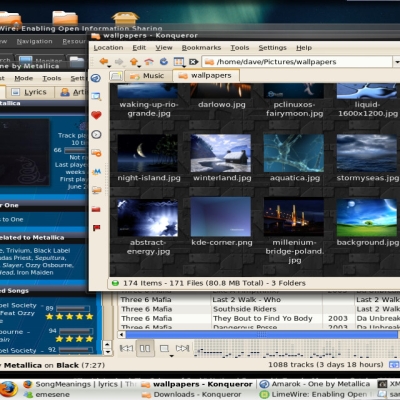Switch to Downloads - Konqueror in taskbar

coord(192,394)
